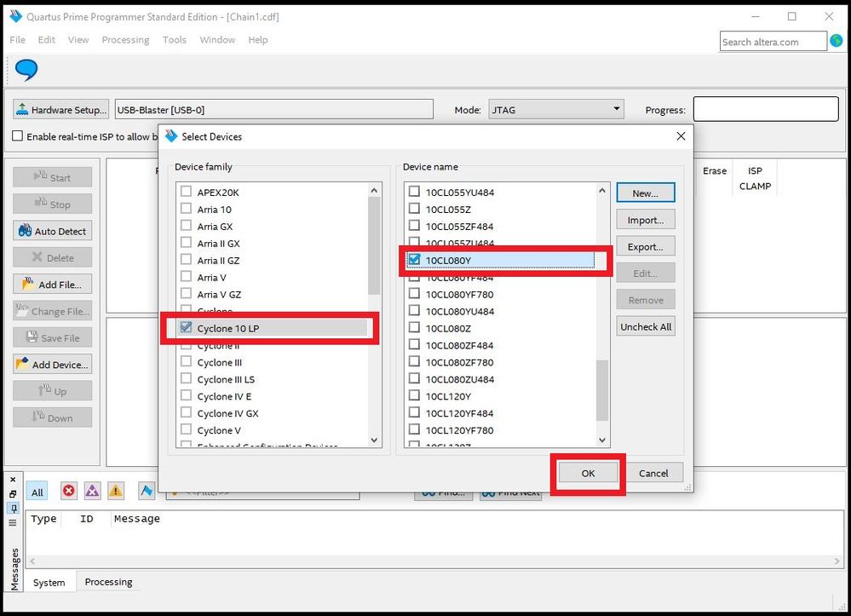
Task: Click the Type column header
Action: click(43, 518)
